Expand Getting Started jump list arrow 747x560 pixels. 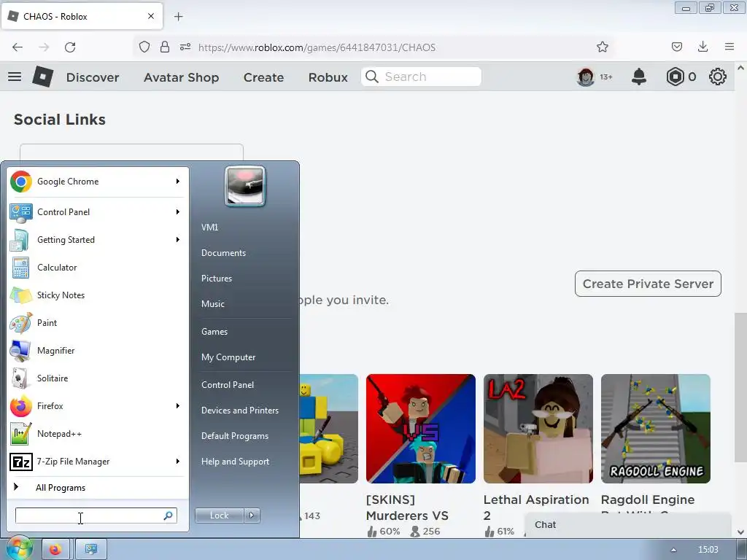178,239
